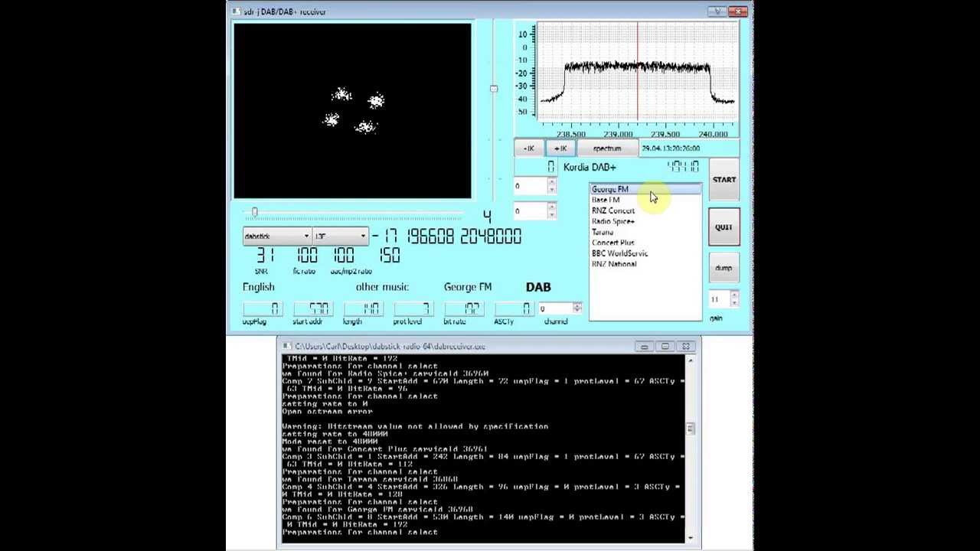Click the gain spinbox showing 11
This screenshot has height=551, width=980.
coord(724,299)
